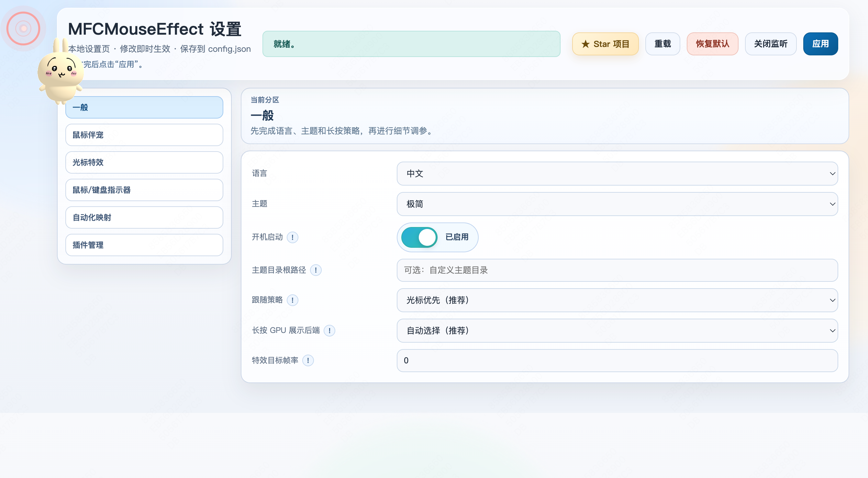Toggle the 开机启动 switch off
The width and height of the screenshot is (868, 478).
[x=419, y=237]
